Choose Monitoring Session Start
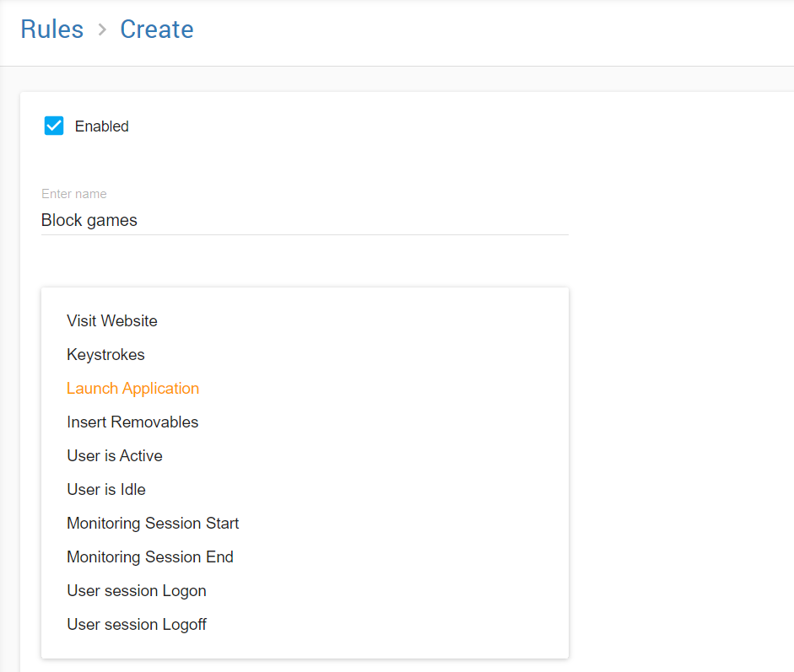794x672 pixels. [153, 524]
